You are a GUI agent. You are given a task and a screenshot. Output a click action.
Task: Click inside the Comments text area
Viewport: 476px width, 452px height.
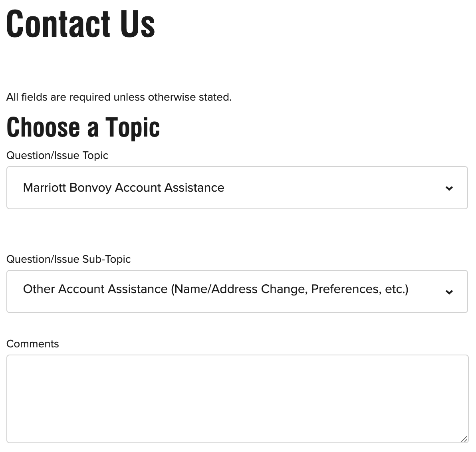point(237,398)
